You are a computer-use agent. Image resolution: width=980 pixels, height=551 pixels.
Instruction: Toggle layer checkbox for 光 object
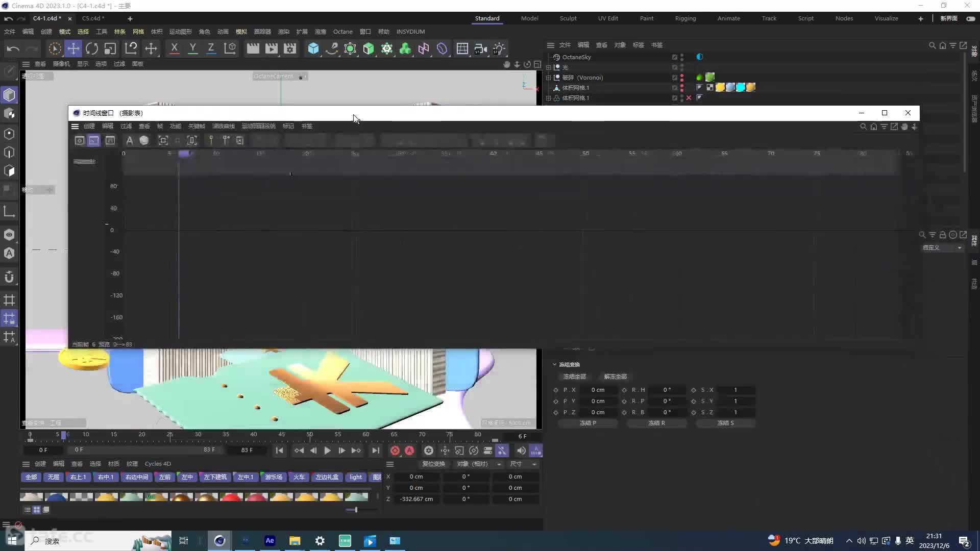point(674,67)
